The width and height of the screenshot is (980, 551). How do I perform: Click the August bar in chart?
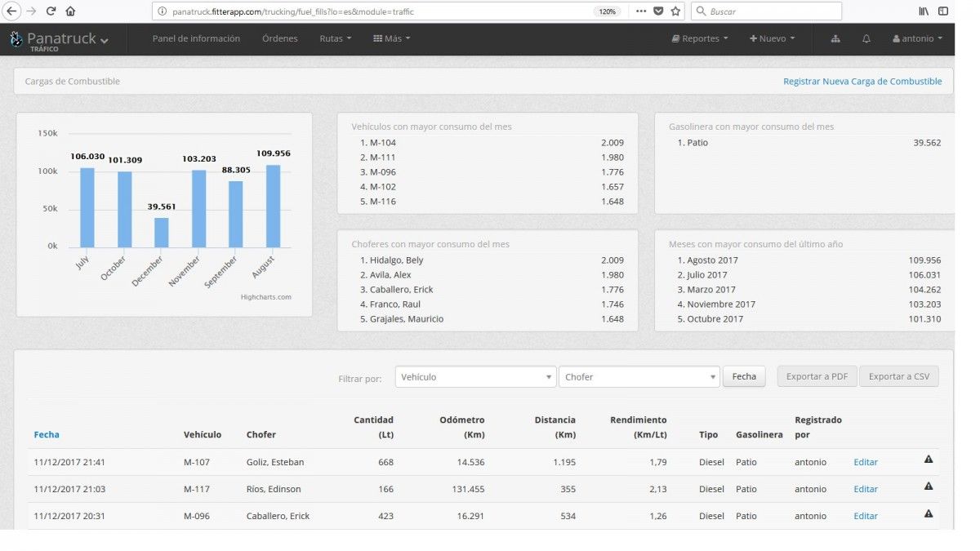pos(273,206)
